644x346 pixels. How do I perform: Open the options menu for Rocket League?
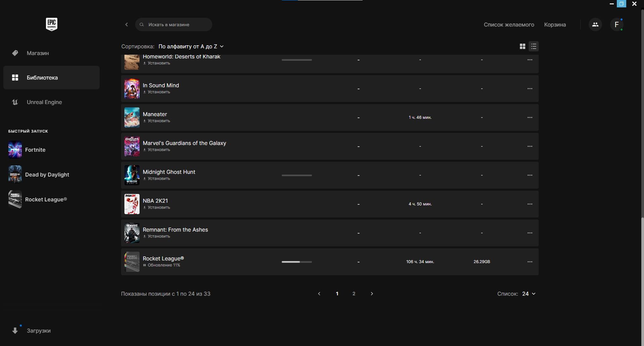[x=530, y=262]
